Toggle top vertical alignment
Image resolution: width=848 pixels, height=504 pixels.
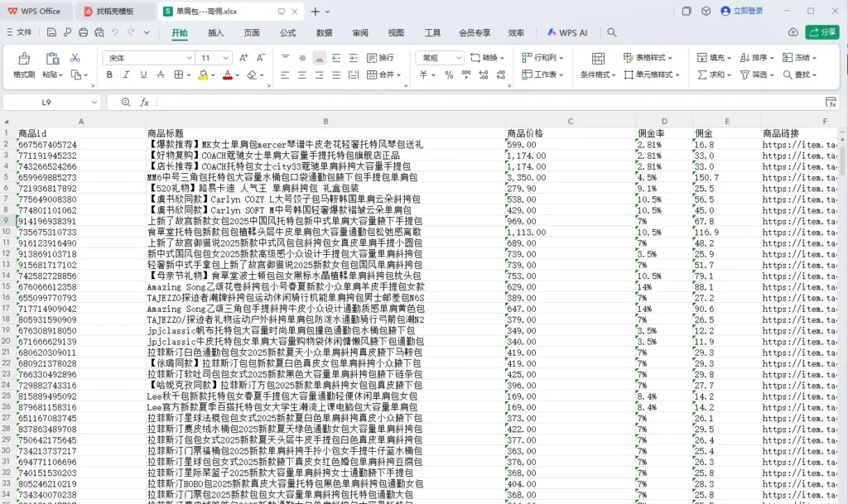[285, 58]
